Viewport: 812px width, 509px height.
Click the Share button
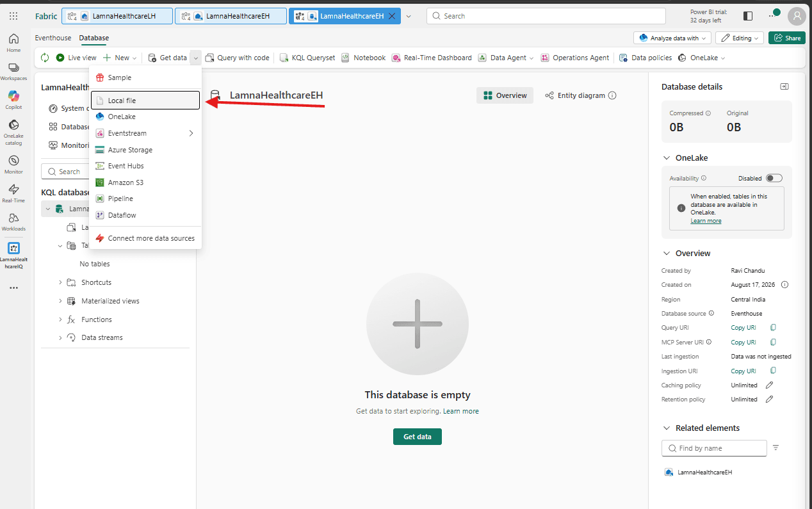[787, 38]
